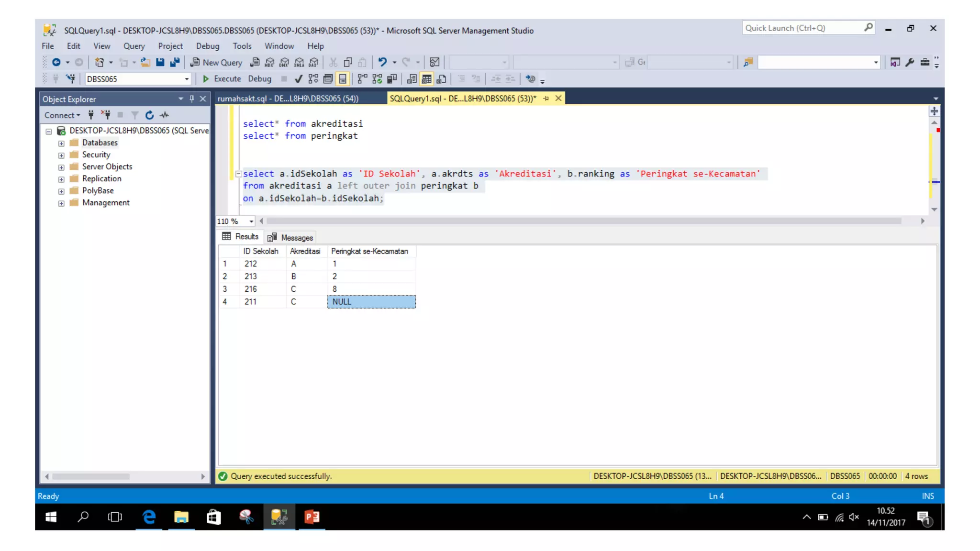
Task: Open file with folder icon
Action: 145,62
